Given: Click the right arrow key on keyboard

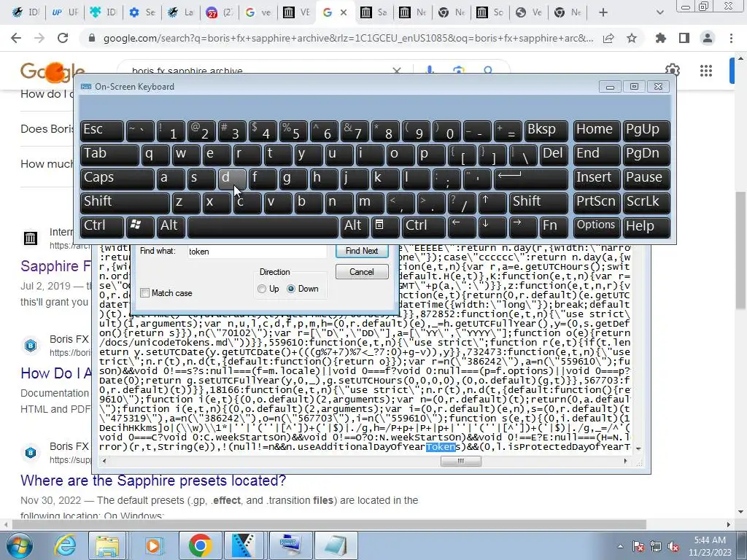Looking at the screenshot, I should point(522,226).
